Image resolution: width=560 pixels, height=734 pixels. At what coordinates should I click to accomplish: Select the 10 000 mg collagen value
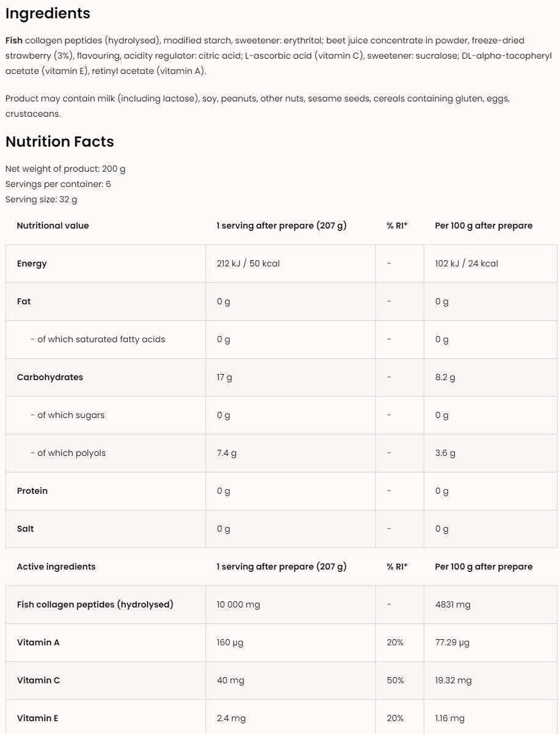pyautogui.click(x=238, y=604)
